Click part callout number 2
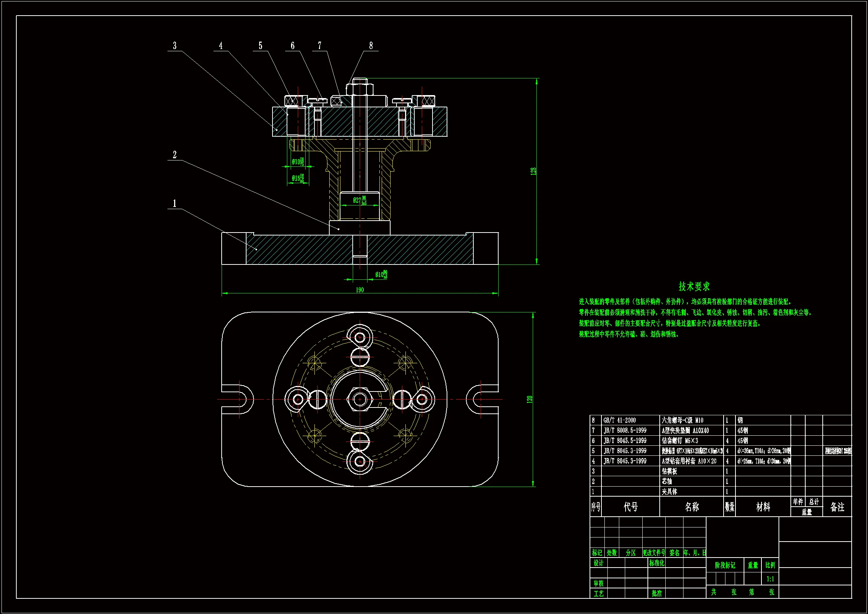 tap(174, 155)
